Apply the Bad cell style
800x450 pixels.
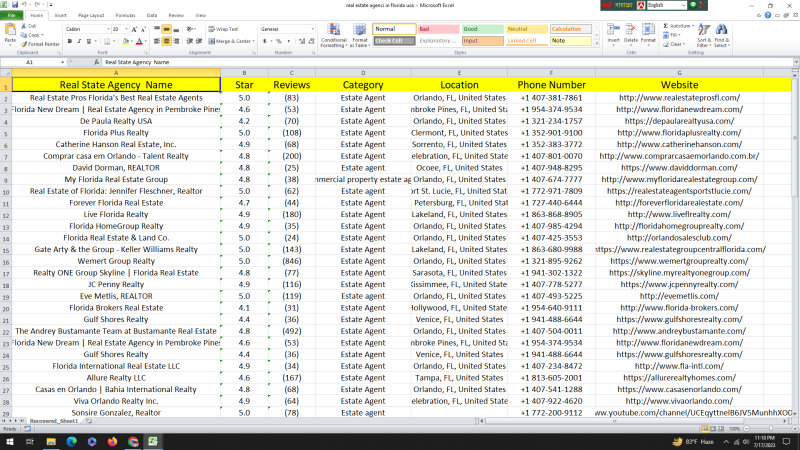[438, 29]
